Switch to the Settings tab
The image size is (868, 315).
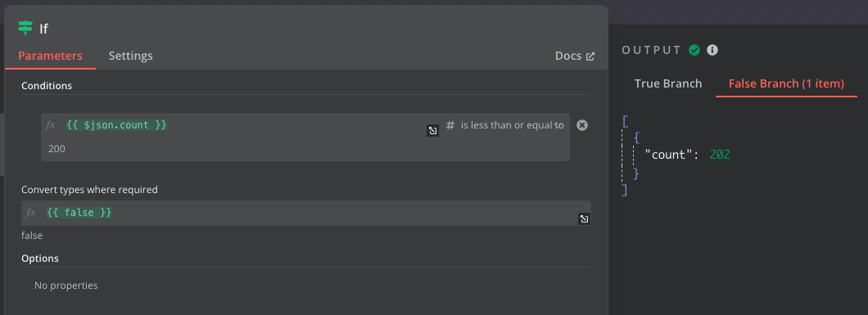click(x=131, y=56)
